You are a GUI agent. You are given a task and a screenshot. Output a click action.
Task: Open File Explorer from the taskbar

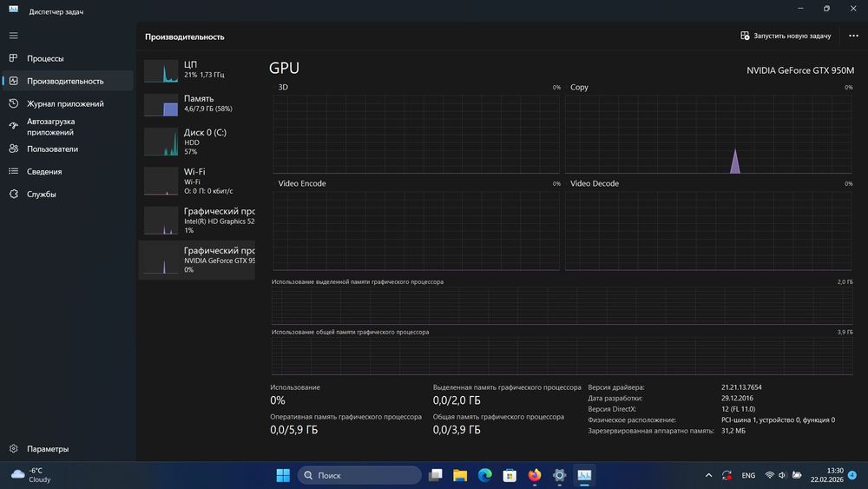coord(460,475)
